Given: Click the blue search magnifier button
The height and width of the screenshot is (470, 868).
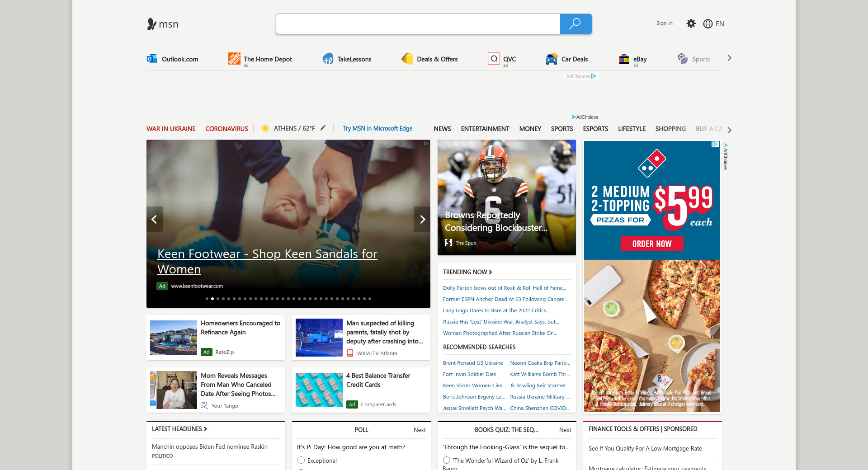Looking at the screenshot, I should pyautogui.click(x=575, y=24).
